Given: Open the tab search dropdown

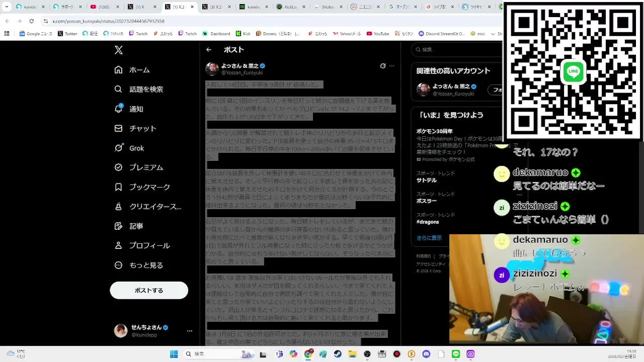Looking at the screenshot, I should point(7,7).
